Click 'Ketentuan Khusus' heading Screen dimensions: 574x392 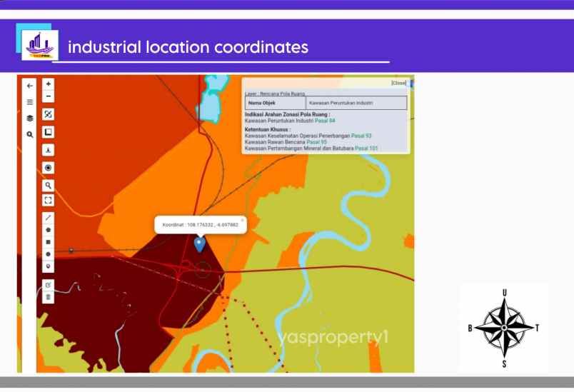click(268, 129)
